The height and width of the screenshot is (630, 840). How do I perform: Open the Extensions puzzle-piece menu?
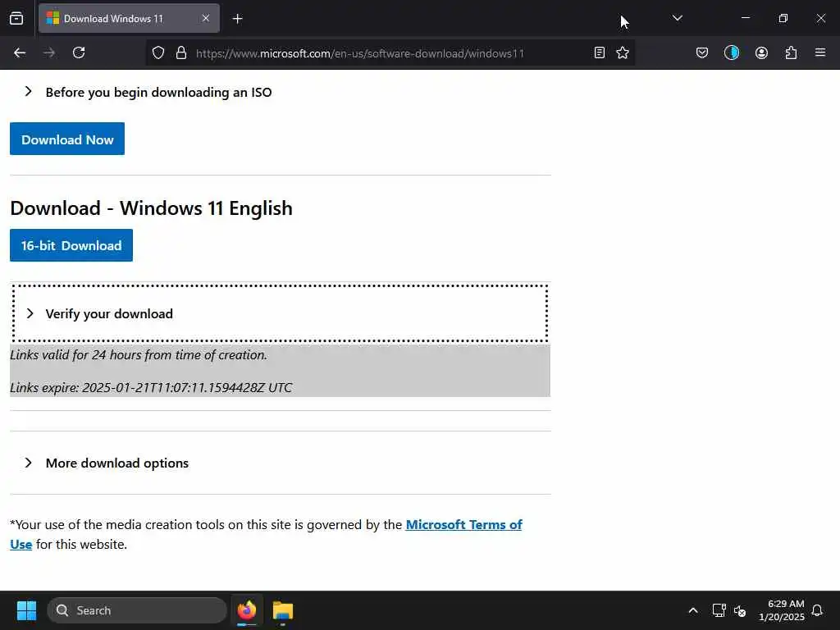(x=791, y=52)
